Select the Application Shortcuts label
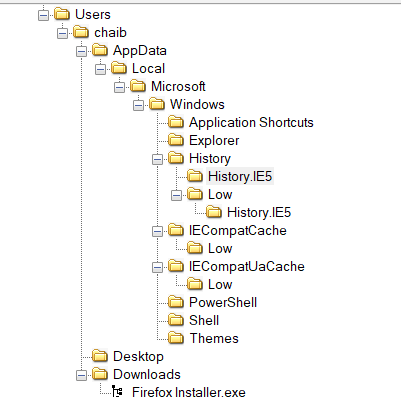The image size is (401, 397). tap(251, 123)
